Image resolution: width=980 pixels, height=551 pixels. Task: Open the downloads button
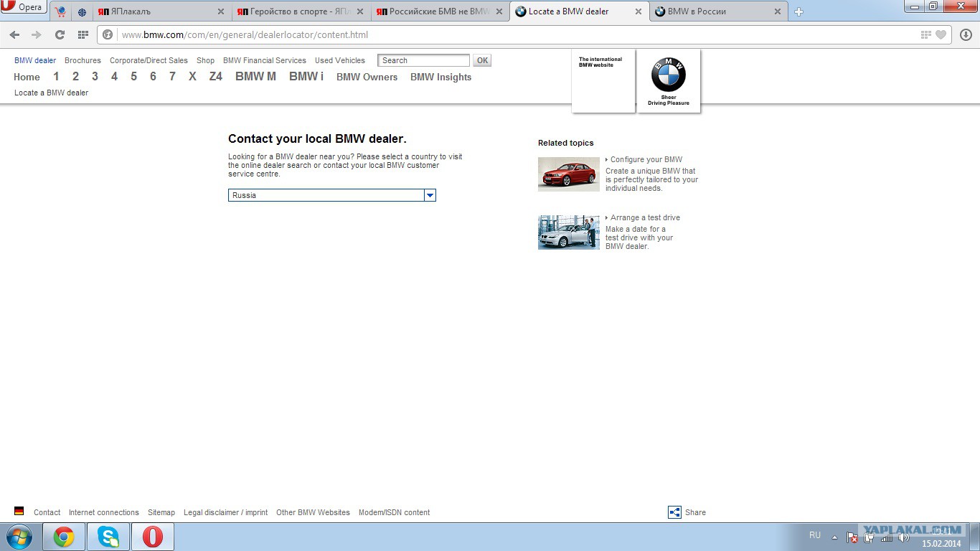pos(965,34)
